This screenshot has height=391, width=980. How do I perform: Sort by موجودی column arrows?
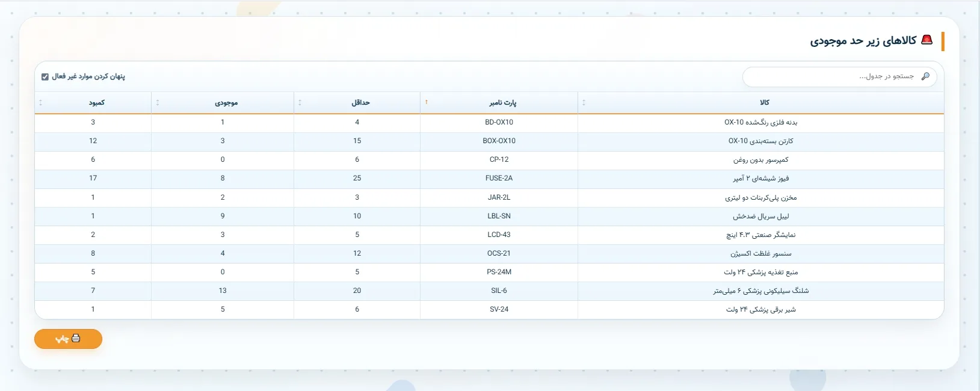[158, 103]
